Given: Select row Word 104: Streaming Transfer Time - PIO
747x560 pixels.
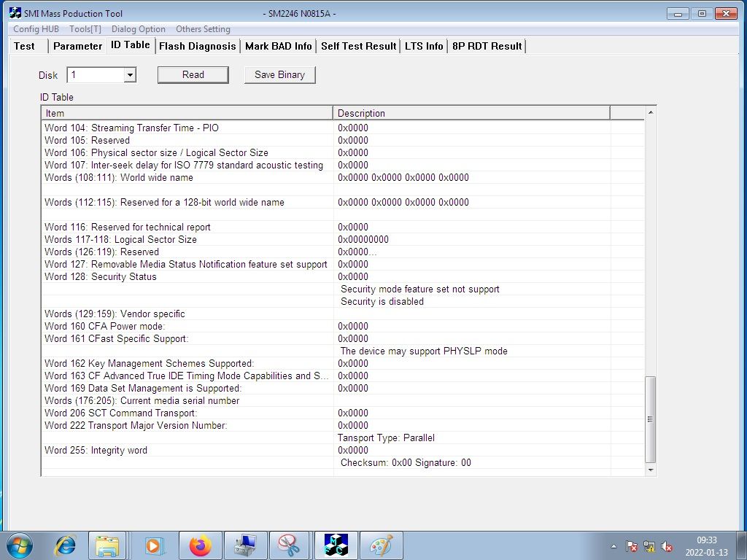Looking at the screenshot, I should click(343, 128).
